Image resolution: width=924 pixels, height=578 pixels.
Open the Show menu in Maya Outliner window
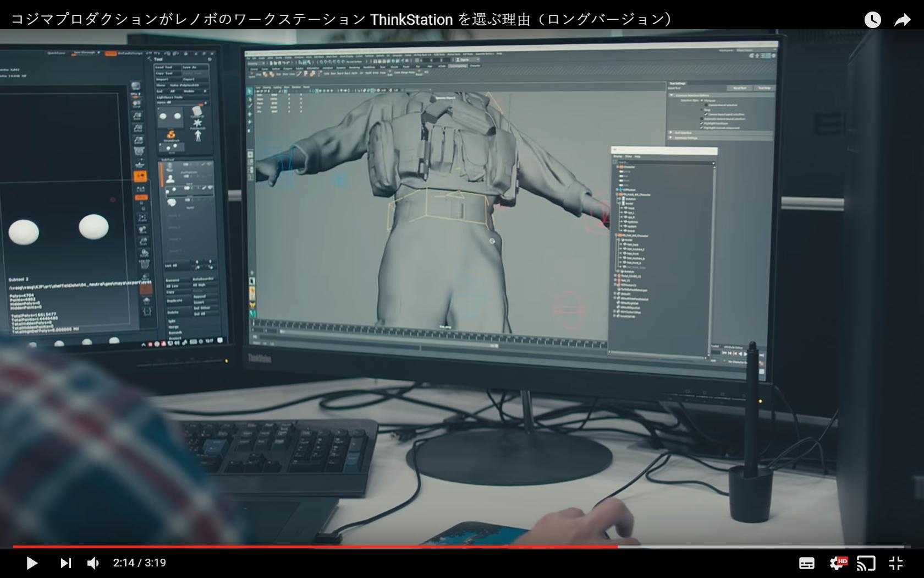(628, 156)
